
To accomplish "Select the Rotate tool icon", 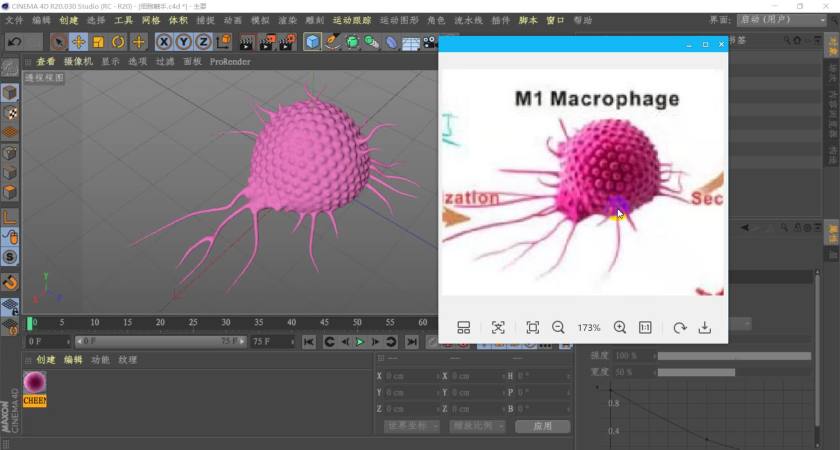I will tap(118, 42).
